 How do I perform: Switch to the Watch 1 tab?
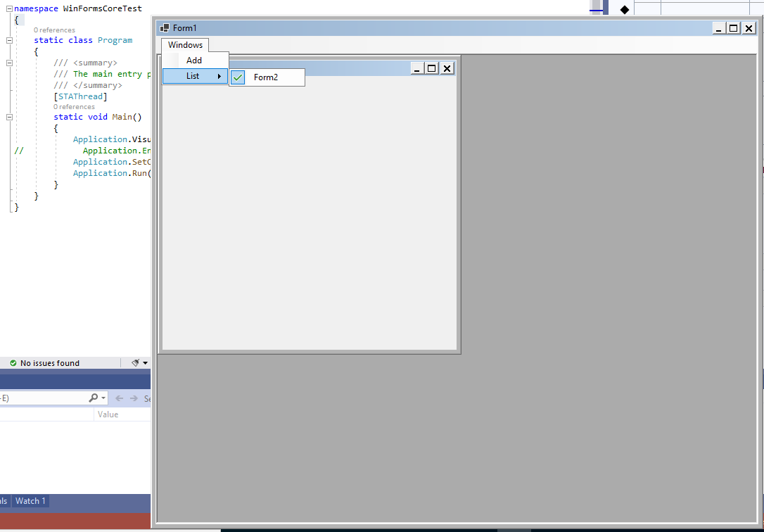click(x=30, y=500)
